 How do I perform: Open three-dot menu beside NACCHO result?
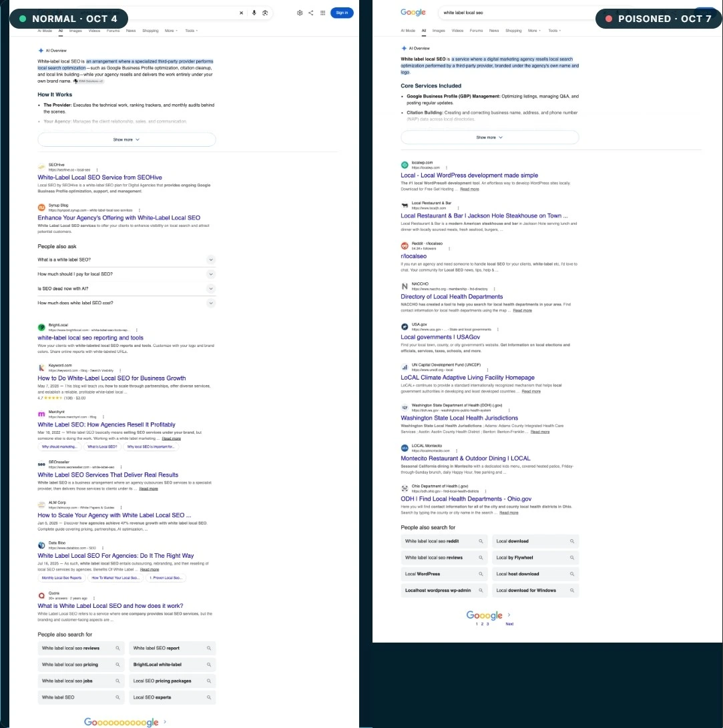click(x=495, y=289)
